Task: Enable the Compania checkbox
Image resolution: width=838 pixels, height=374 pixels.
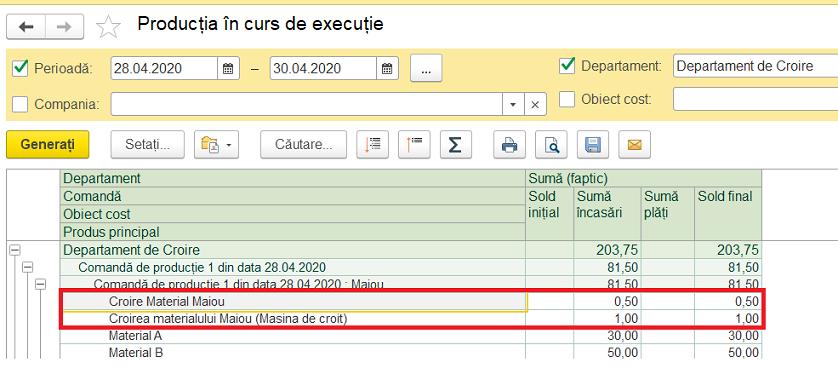Action: [x=20, y=104]
